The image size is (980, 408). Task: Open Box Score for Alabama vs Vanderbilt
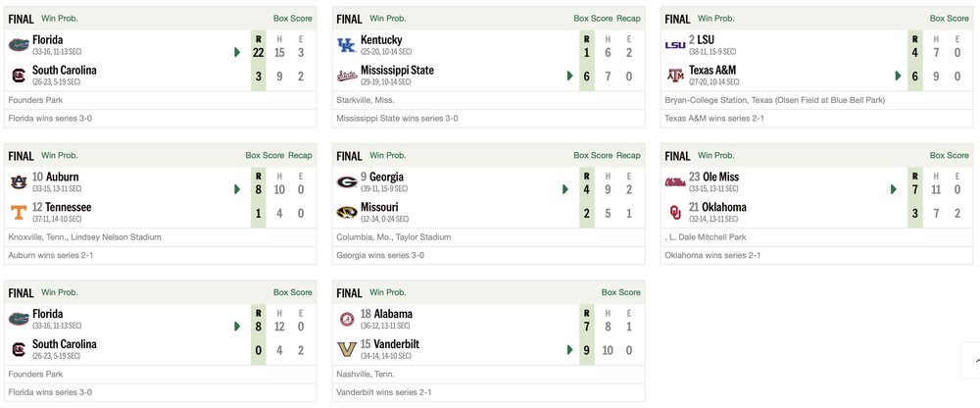click(621, 292)
